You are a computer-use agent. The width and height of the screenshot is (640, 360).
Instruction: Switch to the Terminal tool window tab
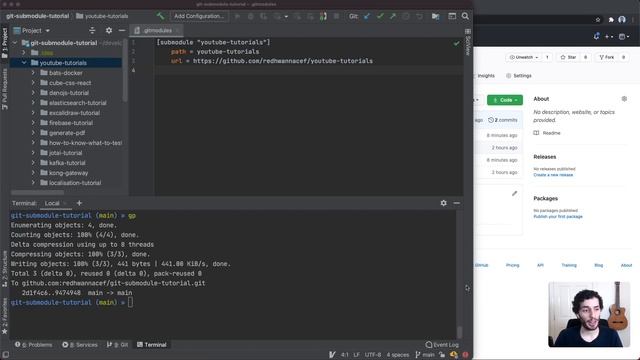[x=152, y=344]
